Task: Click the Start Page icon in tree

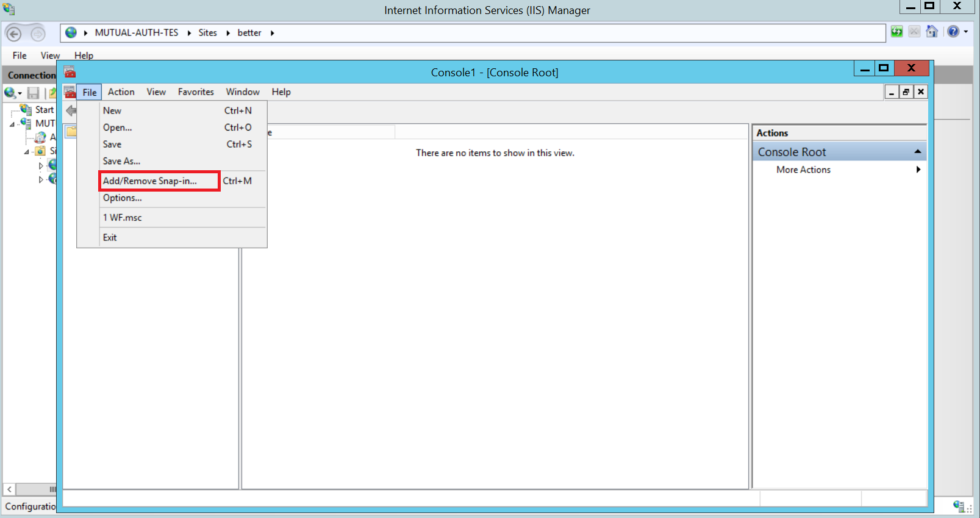Action: [x=26, y=109]
